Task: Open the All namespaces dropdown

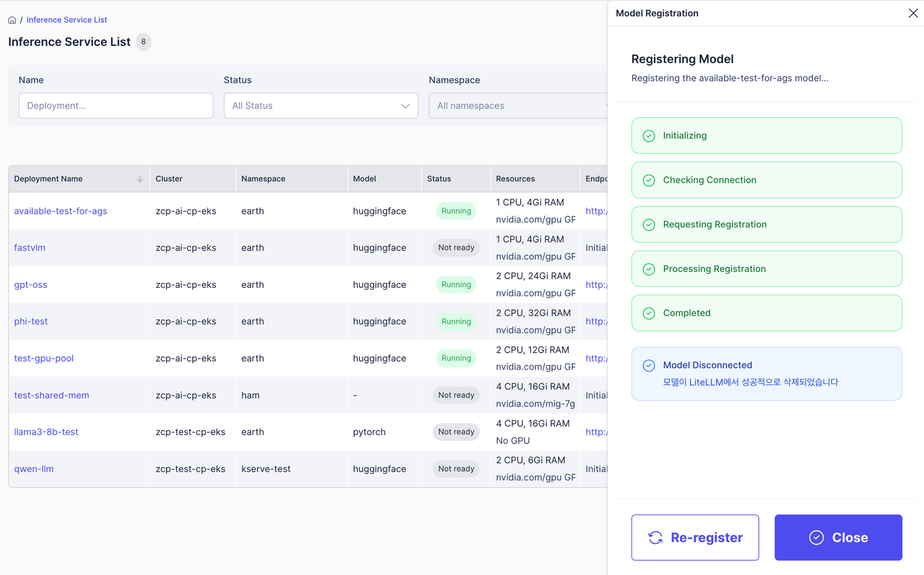Action: tap(519, 105)
